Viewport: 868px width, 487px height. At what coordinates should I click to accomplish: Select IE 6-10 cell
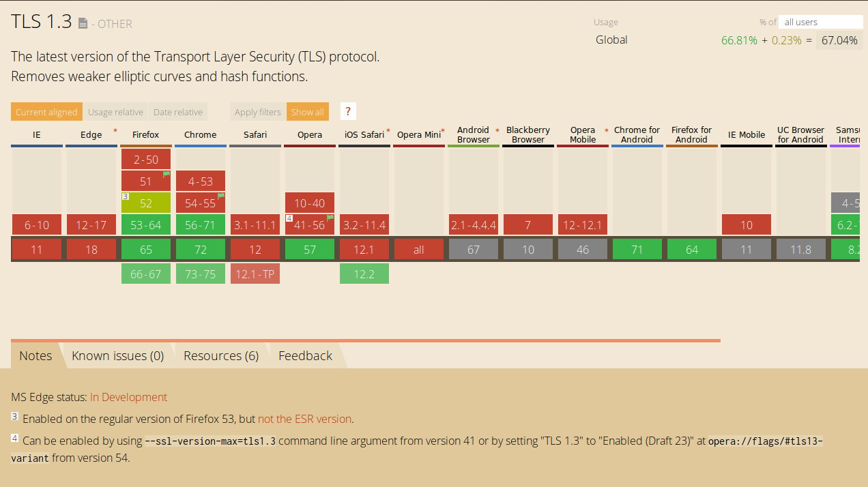click(x=37, y=224)
